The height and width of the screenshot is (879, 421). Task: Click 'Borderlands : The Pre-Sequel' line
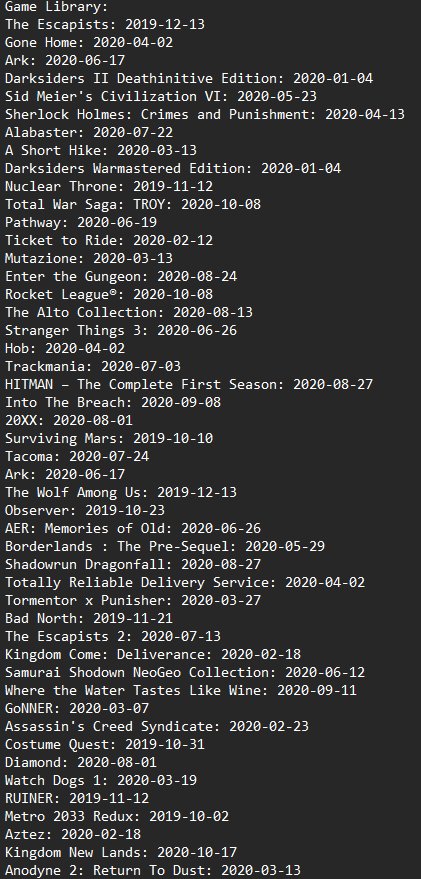click(165, 546)
